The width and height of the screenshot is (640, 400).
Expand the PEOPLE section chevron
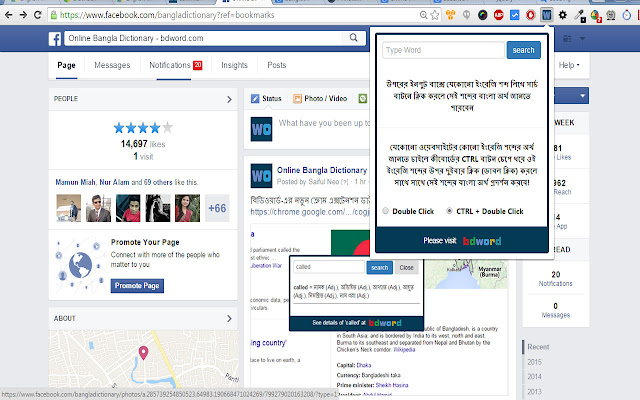click(x=229, y=99)
